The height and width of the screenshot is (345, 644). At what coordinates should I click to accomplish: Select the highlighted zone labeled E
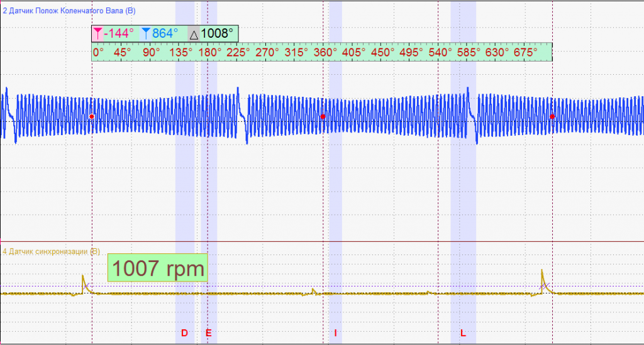(209, 172)
